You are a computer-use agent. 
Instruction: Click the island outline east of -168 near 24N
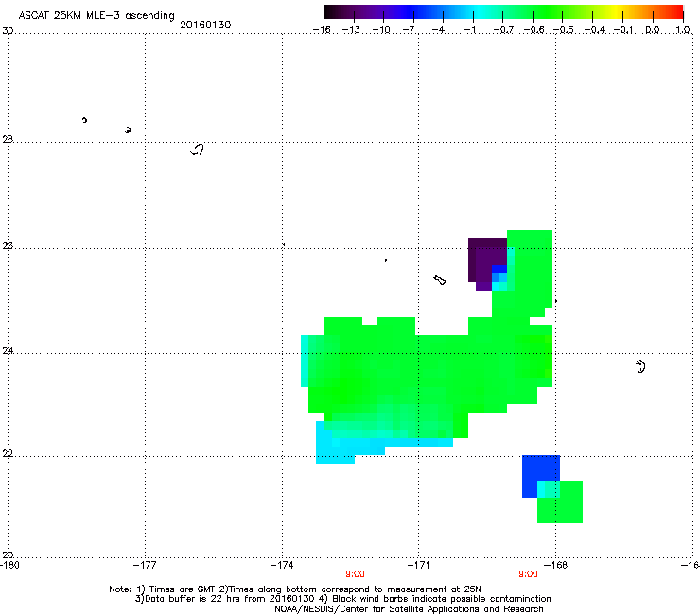(640, 366)
